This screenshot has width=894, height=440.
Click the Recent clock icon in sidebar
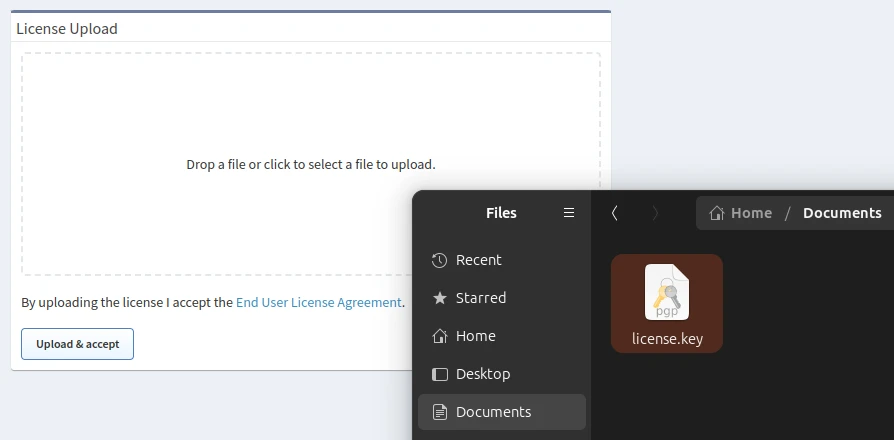point(439,260)
